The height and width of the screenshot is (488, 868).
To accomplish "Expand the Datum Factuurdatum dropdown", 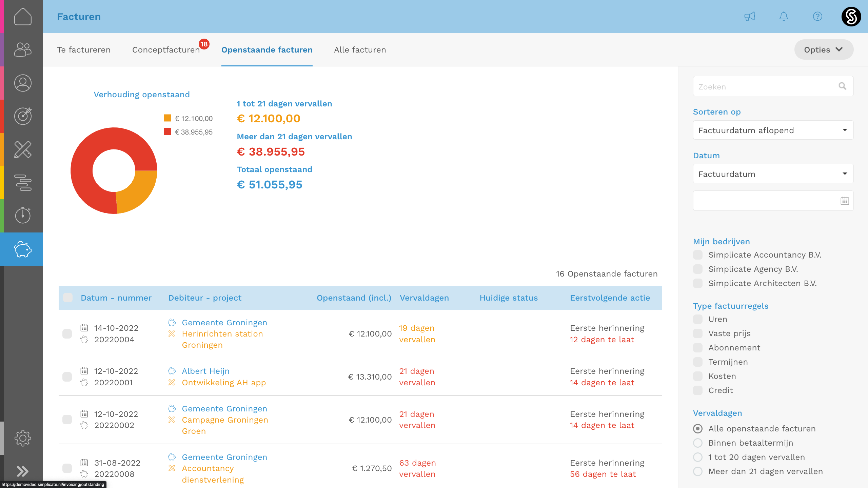I will (773, 174).
